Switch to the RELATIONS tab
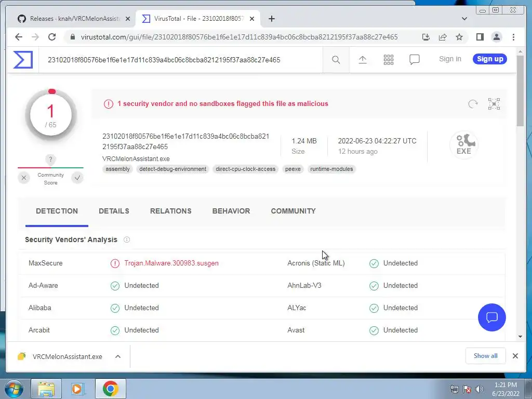Screen dimensions: 532x399 [170, 211]
